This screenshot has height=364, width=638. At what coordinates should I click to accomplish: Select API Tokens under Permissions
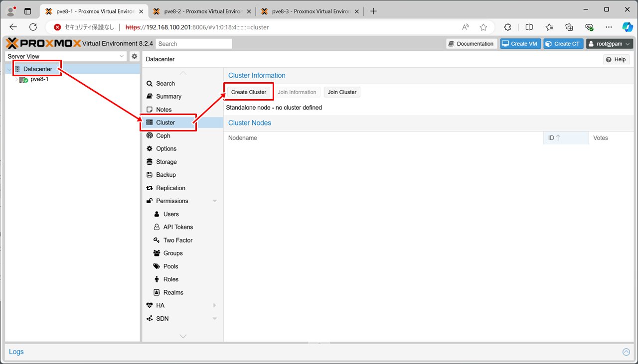pyautogui.click(x=178, y=227)
